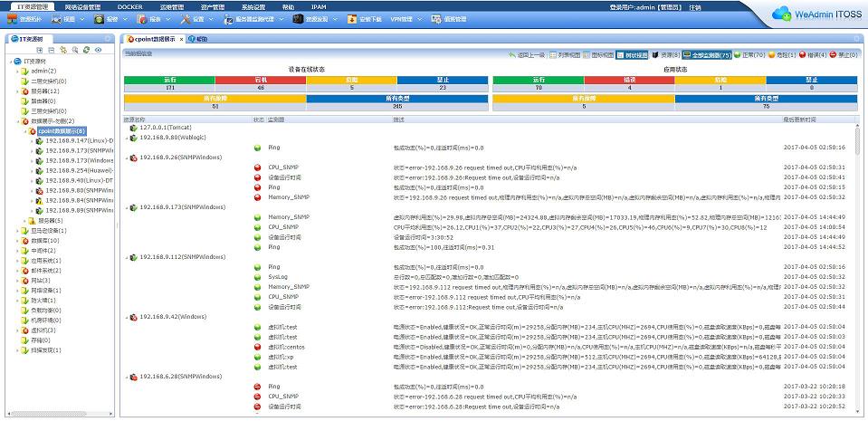
Task: Click the 注销 logout link
Action: (695, 6)
